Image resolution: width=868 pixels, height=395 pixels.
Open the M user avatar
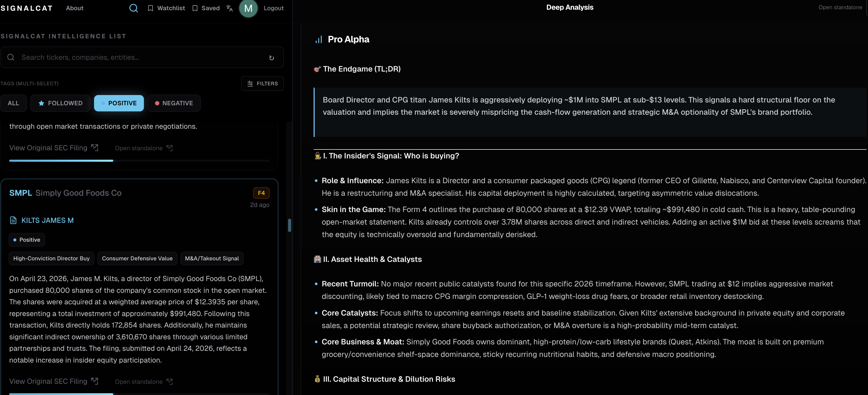[248, 8]
